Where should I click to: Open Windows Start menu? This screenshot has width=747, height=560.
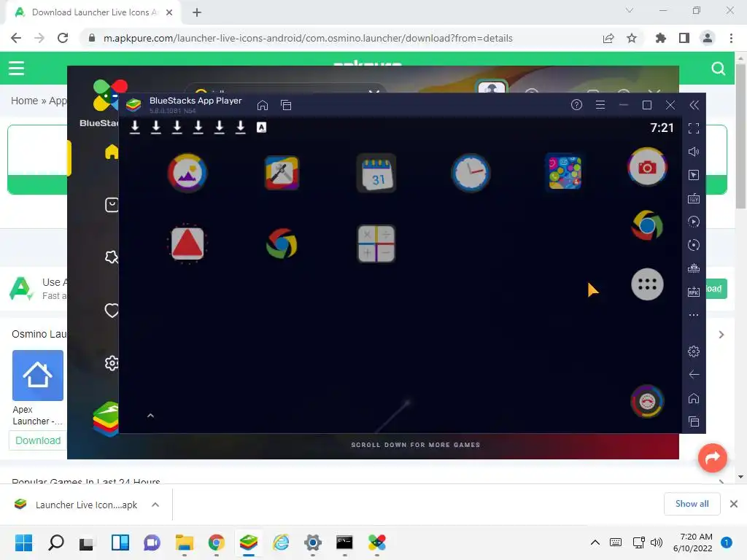point(24,542)
